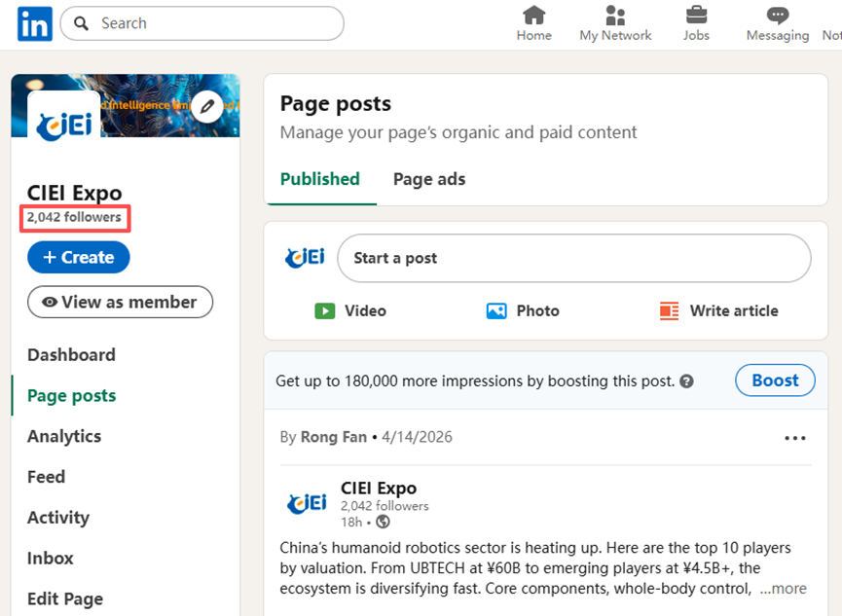Click the 2,042 followers link in sidebar
The height and width of the screenshot is (616, 842).
click(x=74, y=218)
